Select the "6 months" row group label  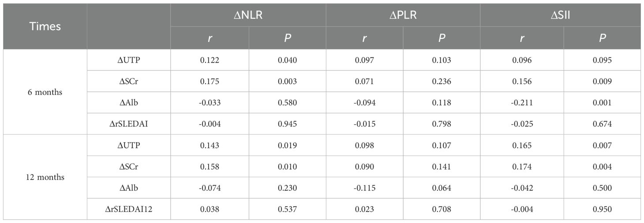point(45,92)
